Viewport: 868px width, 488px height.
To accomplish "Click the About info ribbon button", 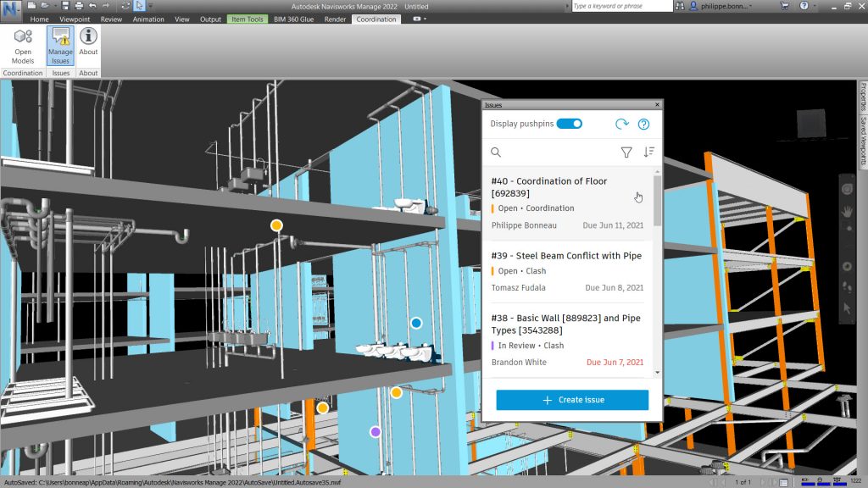I will 88,42.
